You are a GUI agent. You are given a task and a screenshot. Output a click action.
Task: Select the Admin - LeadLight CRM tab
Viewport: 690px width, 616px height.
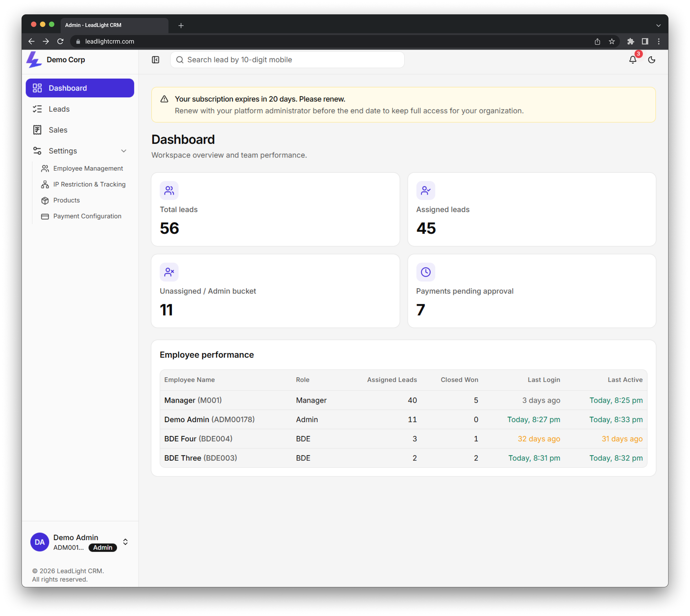tap(114, 25)
